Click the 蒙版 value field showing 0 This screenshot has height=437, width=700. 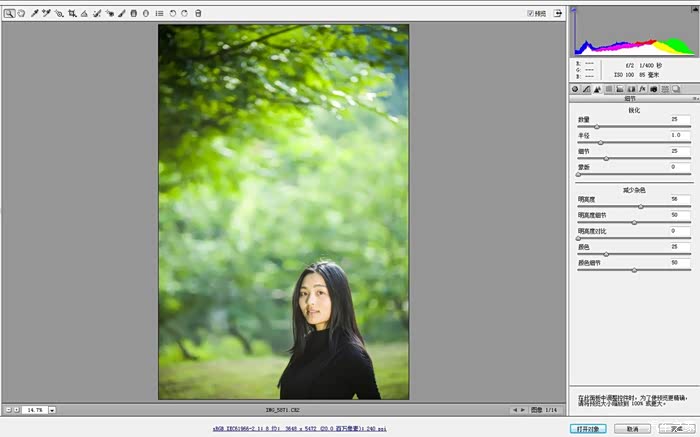[679, 167]
